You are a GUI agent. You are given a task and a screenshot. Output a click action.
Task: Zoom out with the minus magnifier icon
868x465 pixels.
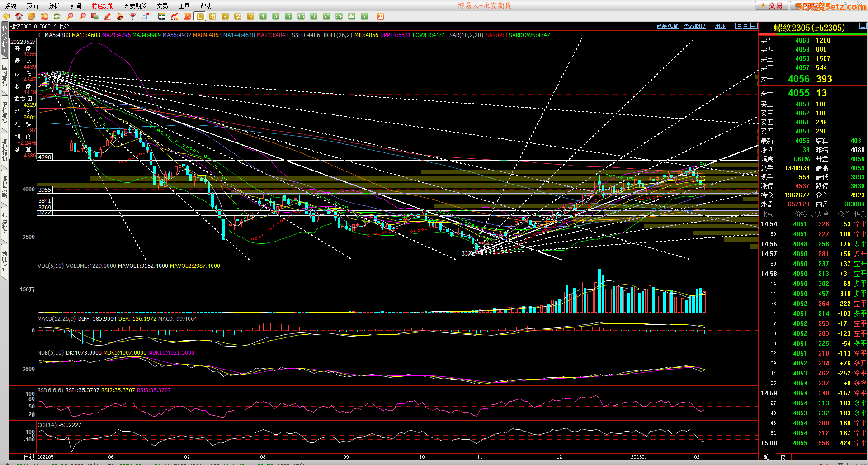pos(82,16)
